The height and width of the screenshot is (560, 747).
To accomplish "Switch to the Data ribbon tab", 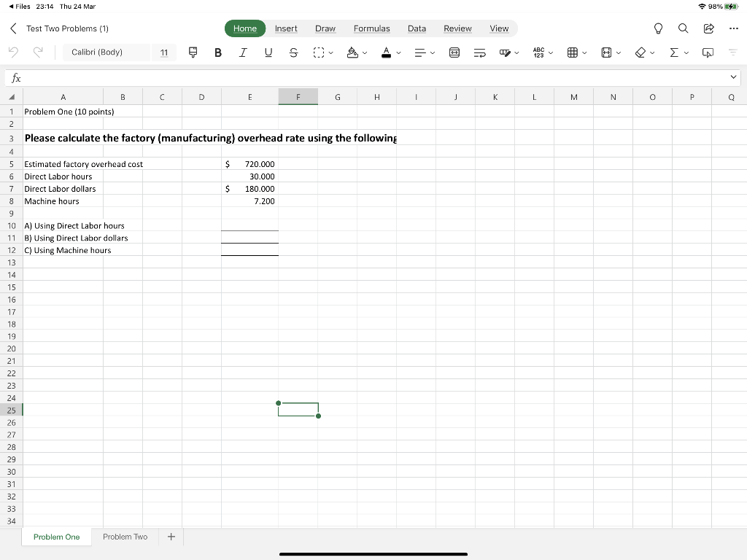I will [x=417, y=28].
